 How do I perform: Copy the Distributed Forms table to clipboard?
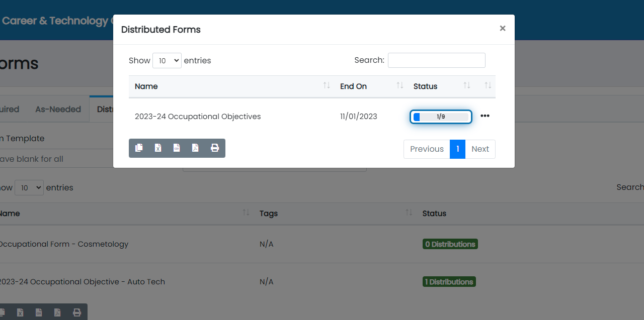click(139, 148)
